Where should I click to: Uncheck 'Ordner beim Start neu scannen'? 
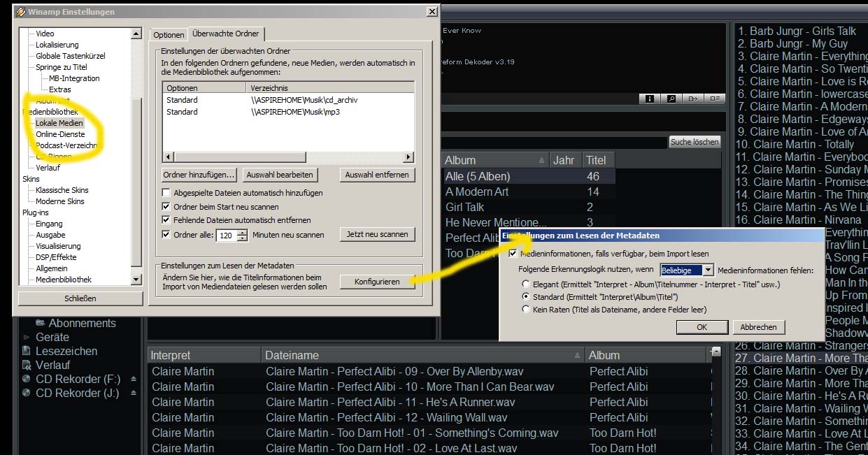pos(166,207)
